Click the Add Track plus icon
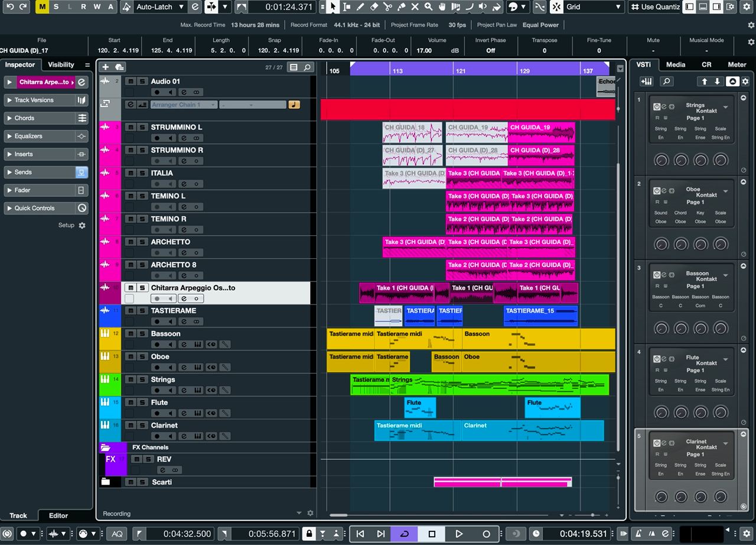 [106, 67]
